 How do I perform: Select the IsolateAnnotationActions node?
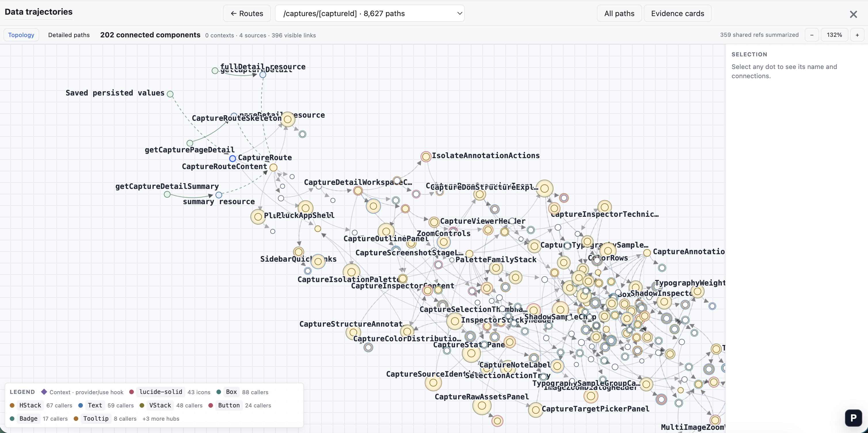point(426,157)
